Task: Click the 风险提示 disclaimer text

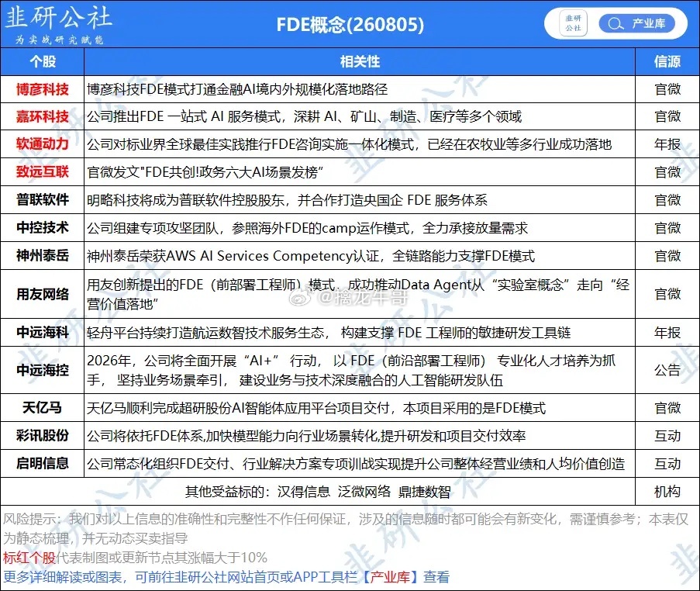Action: 346,528
